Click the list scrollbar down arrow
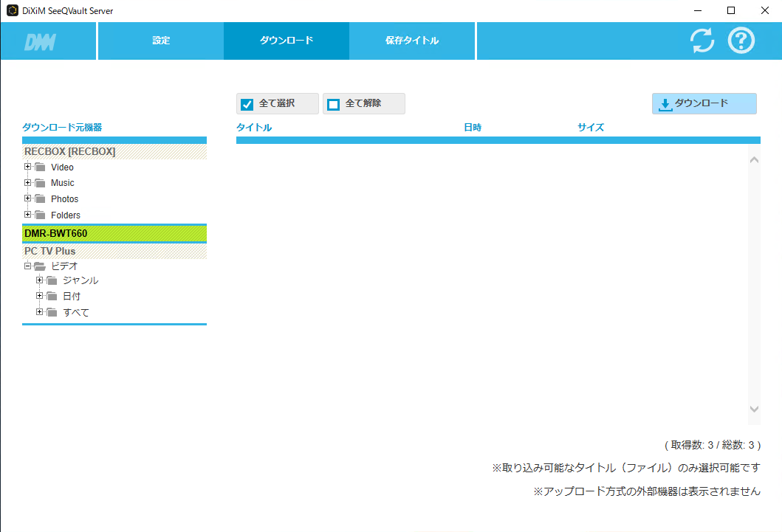 point(754,409)
